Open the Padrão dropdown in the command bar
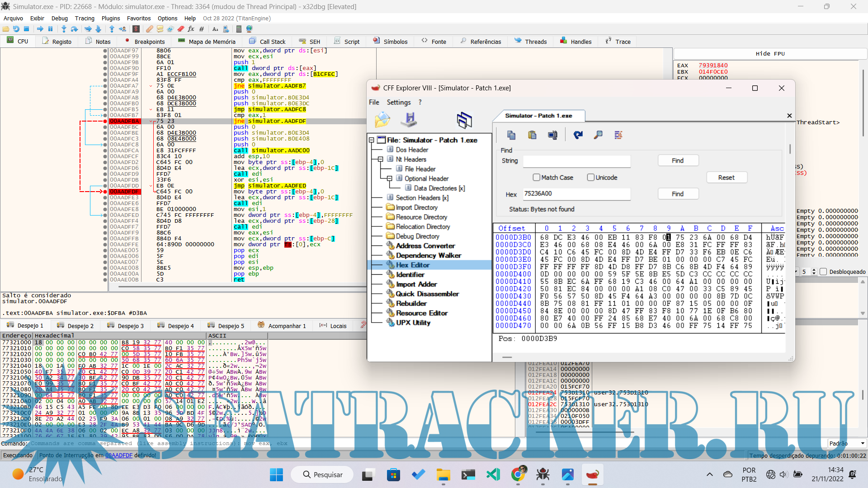868x488 pixels. 847,443
